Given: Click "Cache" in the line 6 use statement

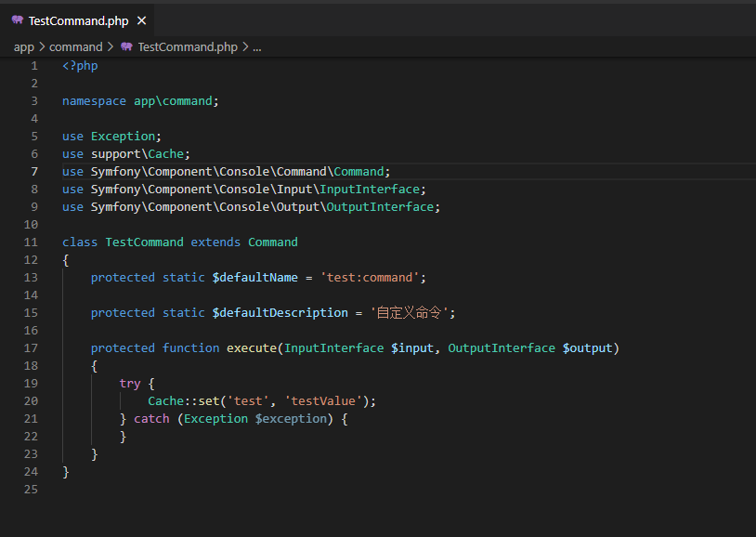Looking at the screenshot, I should pyautogui.click(x=166, y=154).
